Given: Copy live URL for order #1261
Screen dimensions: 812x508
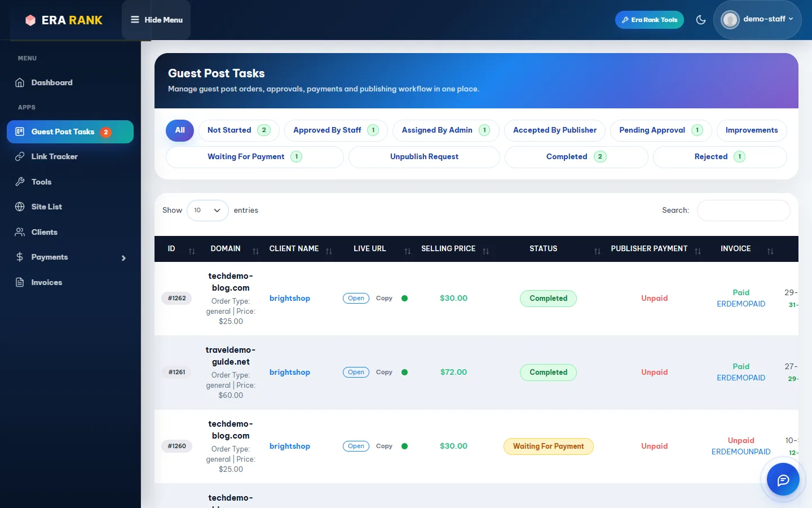Looking at the screenshot, I should [384, 373].
